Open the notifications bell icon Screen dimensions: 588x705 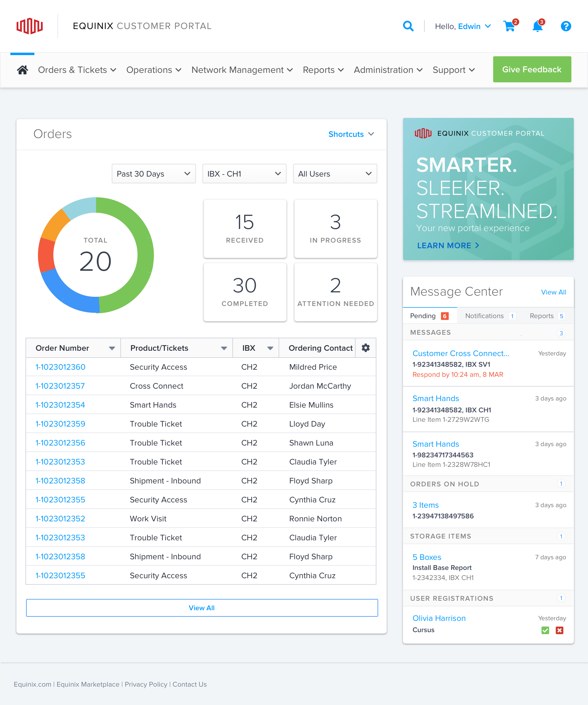pos(538,25)
